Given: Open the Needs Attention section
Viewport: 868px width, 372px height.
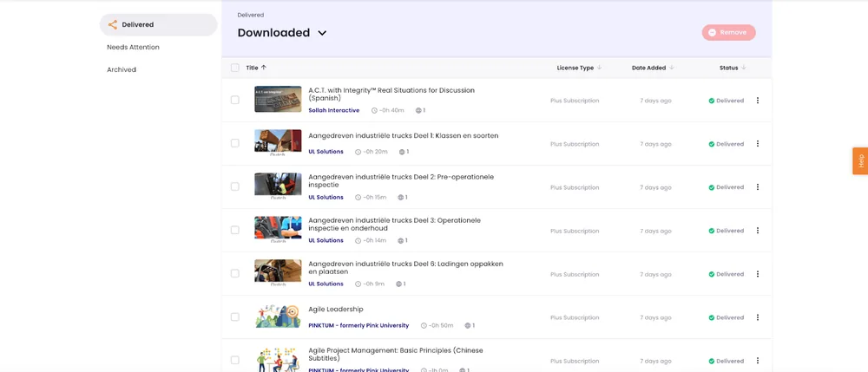Looking at the screenshot, I should 133,48.
